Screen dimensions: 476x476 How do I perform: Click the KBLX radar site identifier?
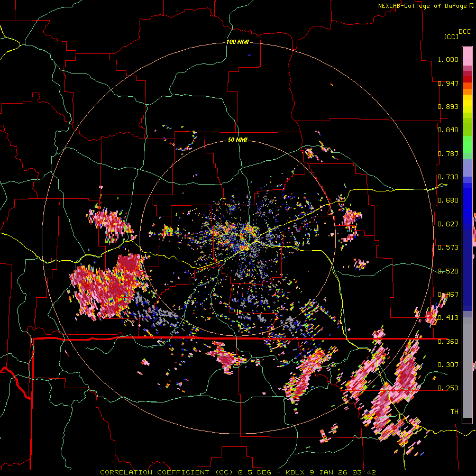coord(296,472)
